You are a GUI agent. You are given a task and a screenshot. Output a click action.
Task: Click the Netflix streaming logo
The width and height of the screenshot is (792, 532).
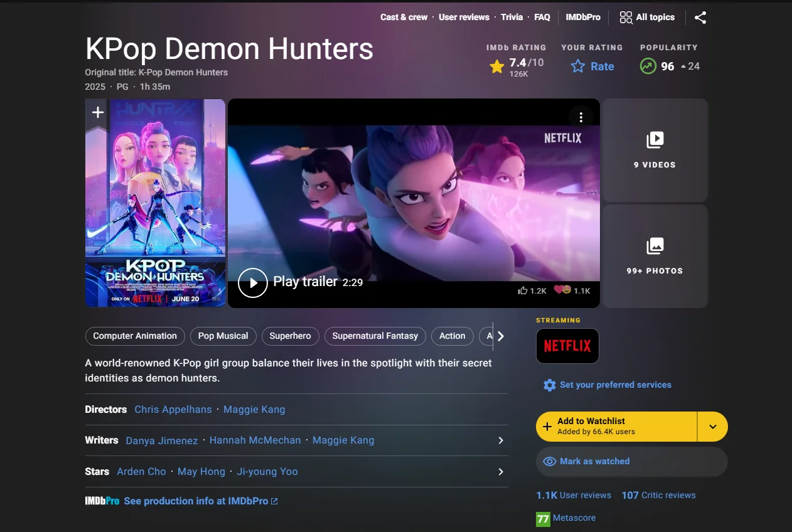(567, 346)
